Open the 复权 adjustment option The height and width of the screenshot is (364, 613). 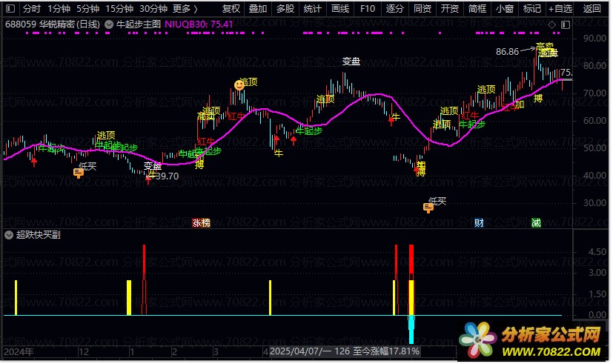point(231,8)
